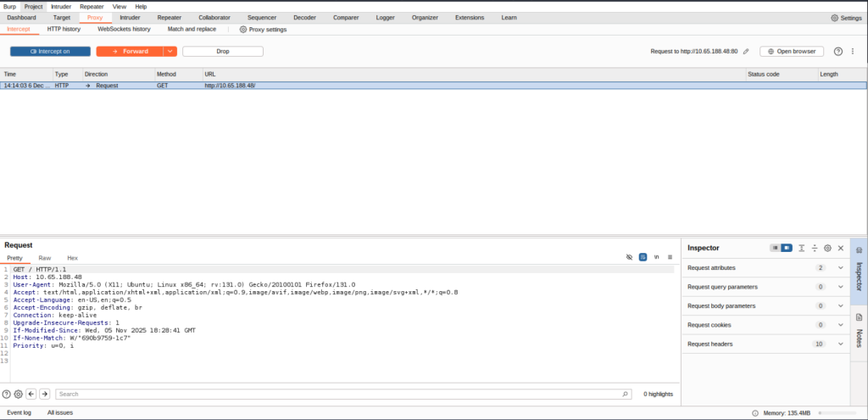The width and height of the screenshot is (868, 420).
Task: Click the Open browser button
Action: [792, 51]
